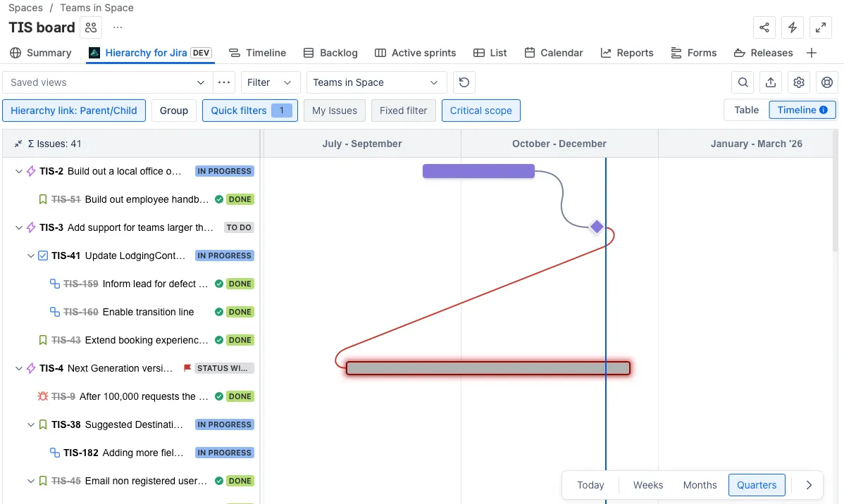Screen dimensions: 844x504
Task: Click the subtask icon of TIS-182
Action: coord(55,453)
